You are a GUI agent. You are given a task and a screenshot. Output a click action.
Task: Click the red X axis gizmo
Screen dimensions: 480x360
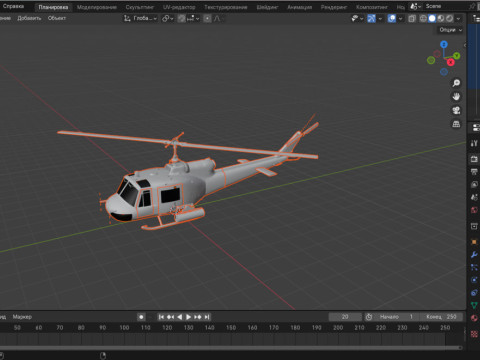451,62
